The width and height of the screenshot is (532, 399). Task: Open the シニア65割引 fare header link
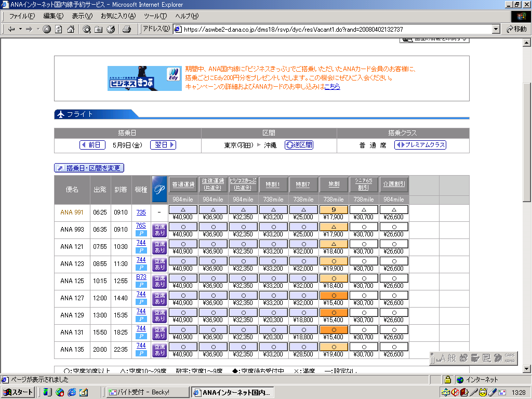363,184
